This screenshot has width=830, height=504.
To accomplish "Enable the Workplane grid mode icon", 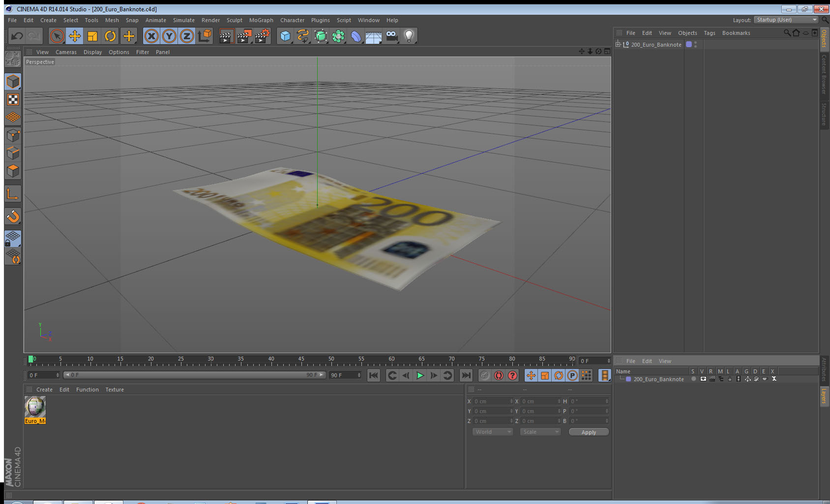I will point(13,117).
